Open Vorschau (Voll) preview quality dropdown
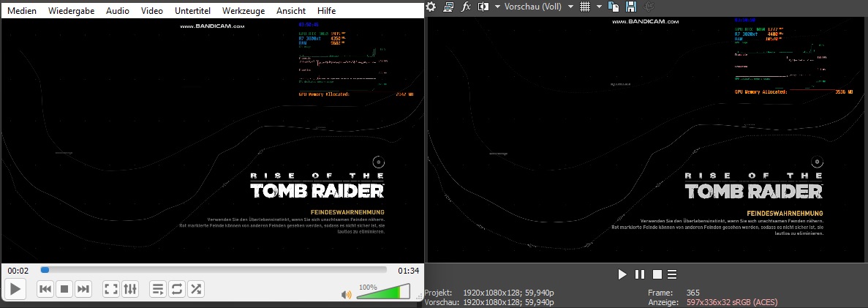868x308 pixels. pyautogui.click(x=539, y=7)
